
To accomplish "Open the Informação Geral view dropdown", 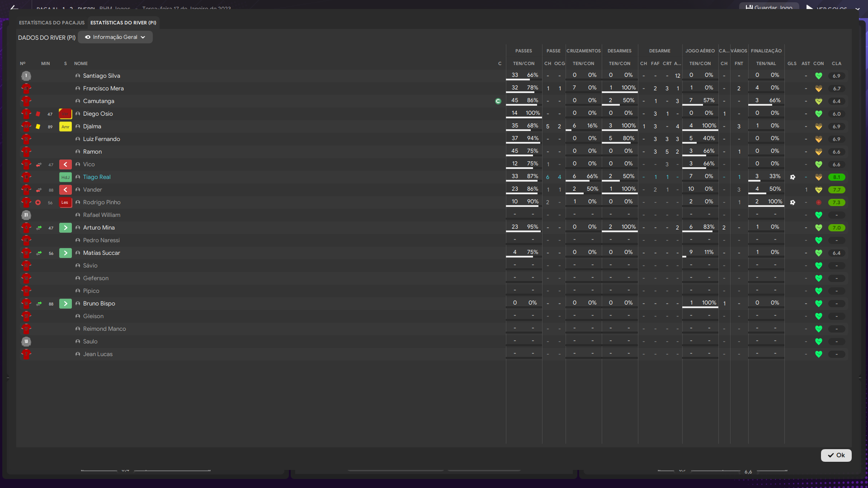I will click(x=115, y=37).
